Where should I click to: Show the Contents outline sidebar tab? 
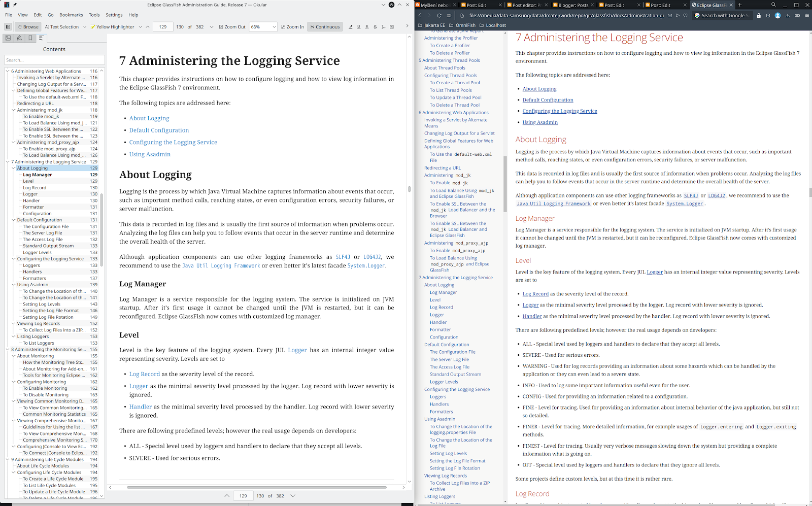point(42,38)
